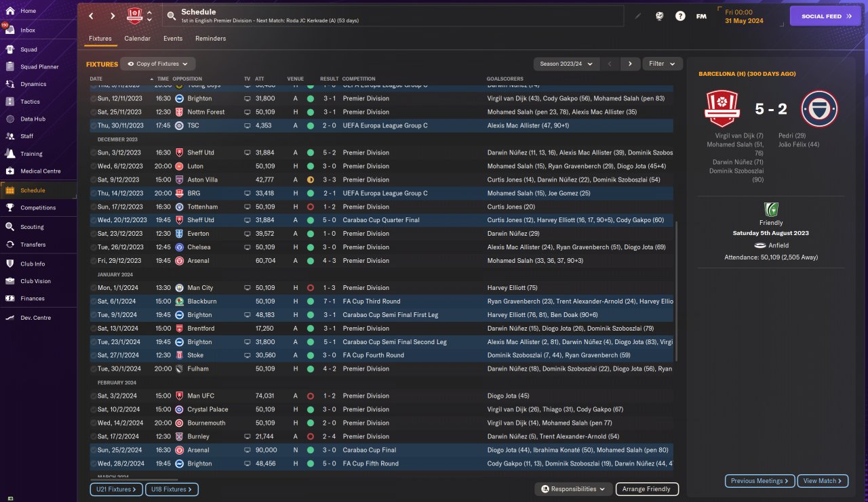The image size is (868, 502).
Task: Click the club badge in top bar
Action: pyautogui.click(x=134, y=16)
